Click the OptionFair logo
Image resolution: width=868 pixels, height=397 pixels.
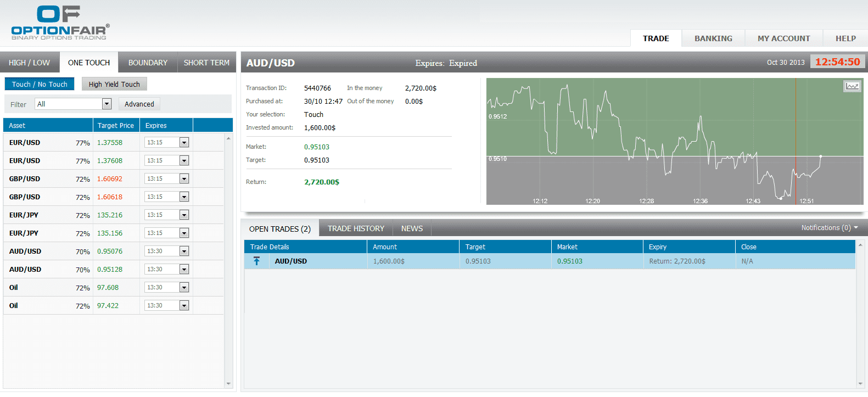(x=60, y=23)
